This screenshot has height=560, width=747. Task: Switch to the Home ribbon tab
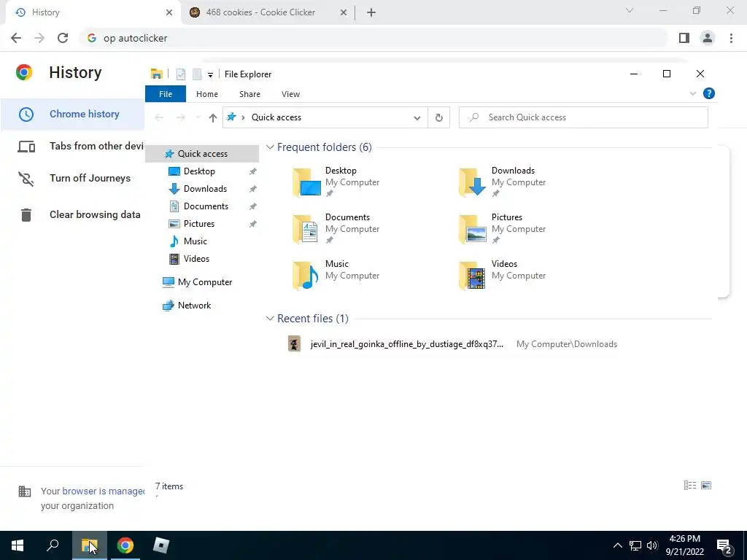tap(206, 94)
